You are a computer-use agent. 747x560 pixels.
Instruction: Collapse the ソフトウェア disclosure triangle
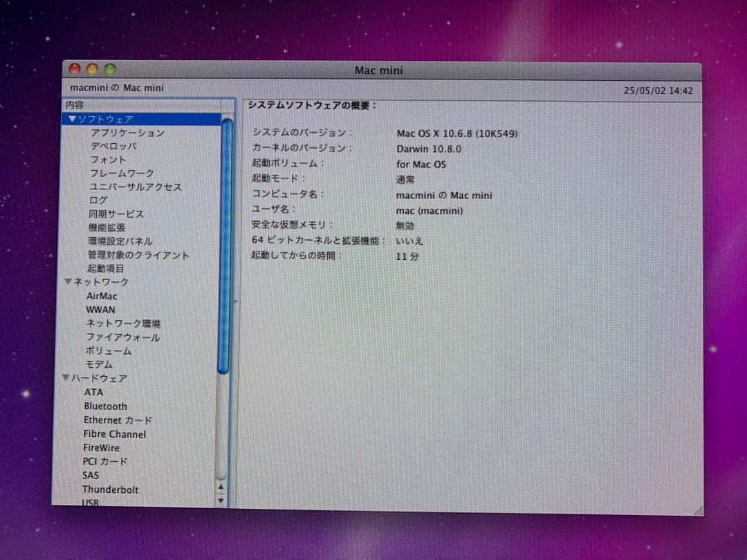[x=73, y=118]
